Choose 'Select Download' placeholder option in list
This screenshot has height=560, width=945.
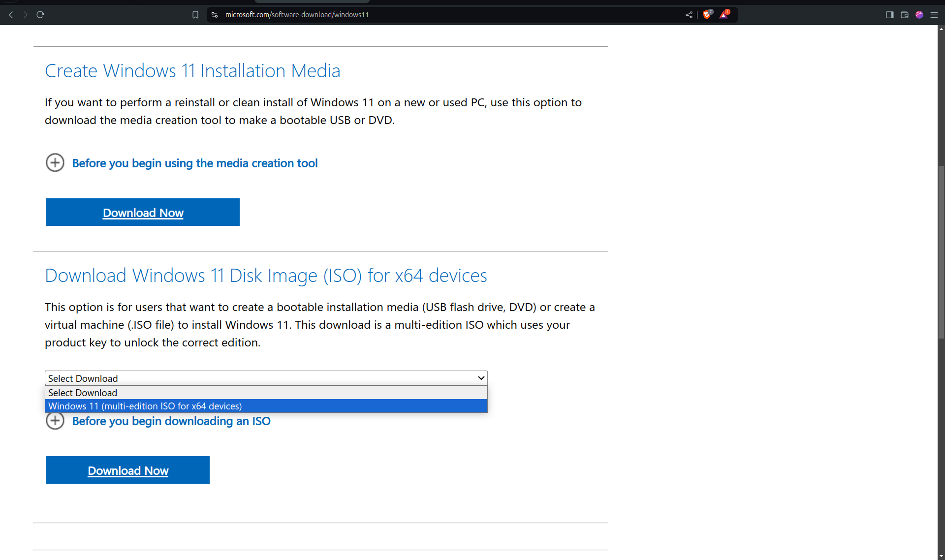point(266,393)
